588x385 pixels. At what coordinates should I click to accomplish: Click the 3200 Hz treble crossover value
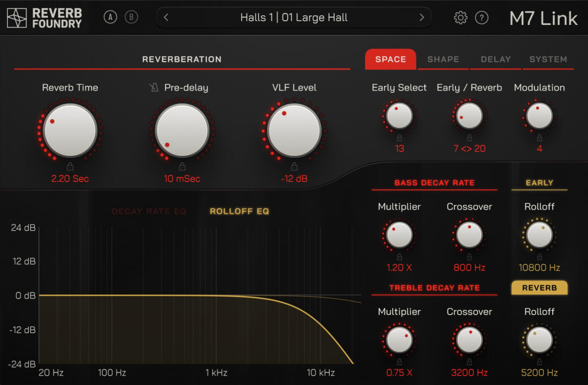[x=469, y=373]
